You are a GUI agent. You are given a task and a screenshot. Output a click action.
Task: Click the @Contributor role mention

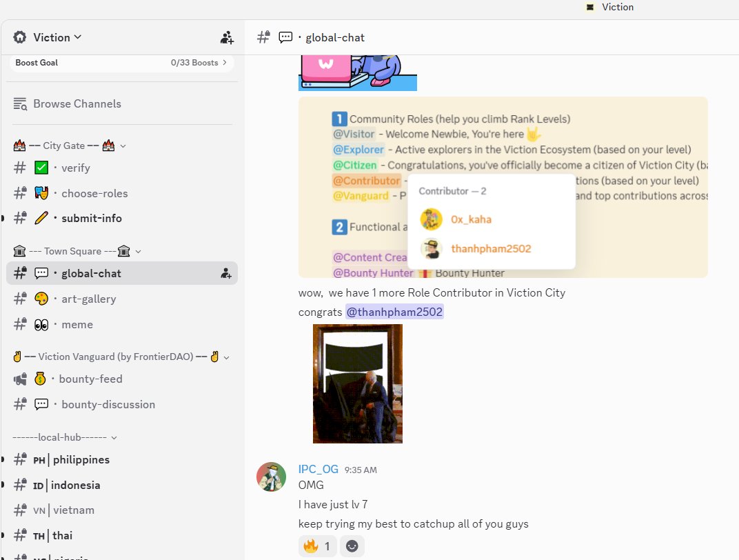click(x=366, y=181)
